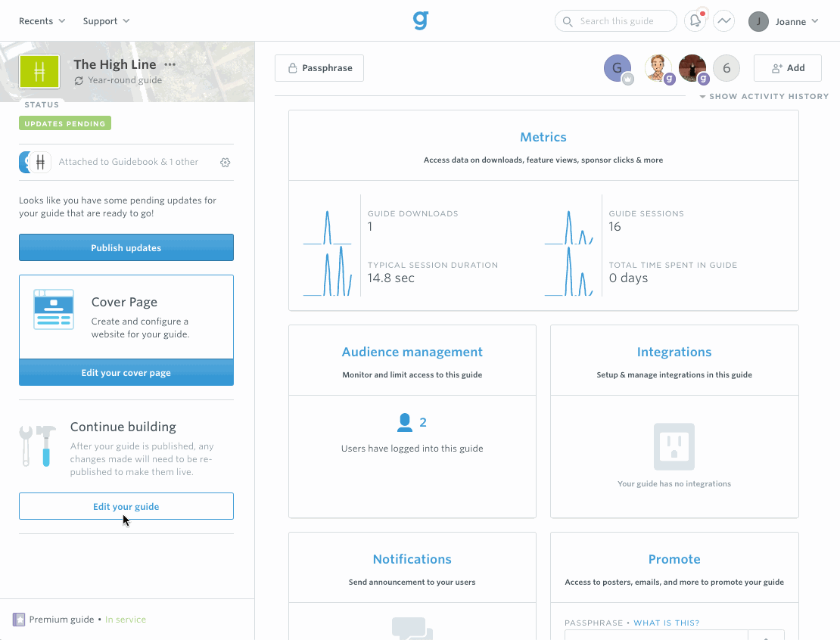Open the settings gear next to attached guides

click(225, 162)
